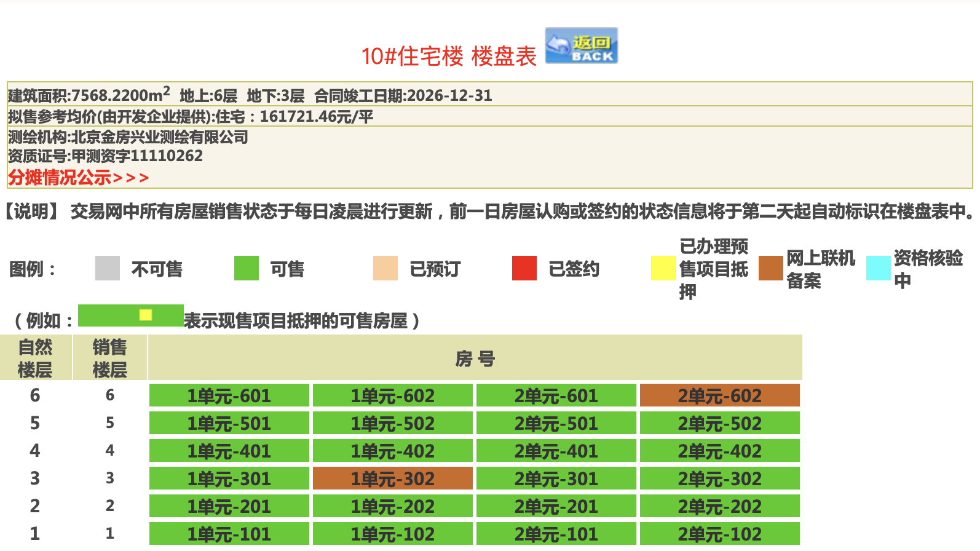Open room 2单元-401
This screenshot has width=980, height=551.
556,451
